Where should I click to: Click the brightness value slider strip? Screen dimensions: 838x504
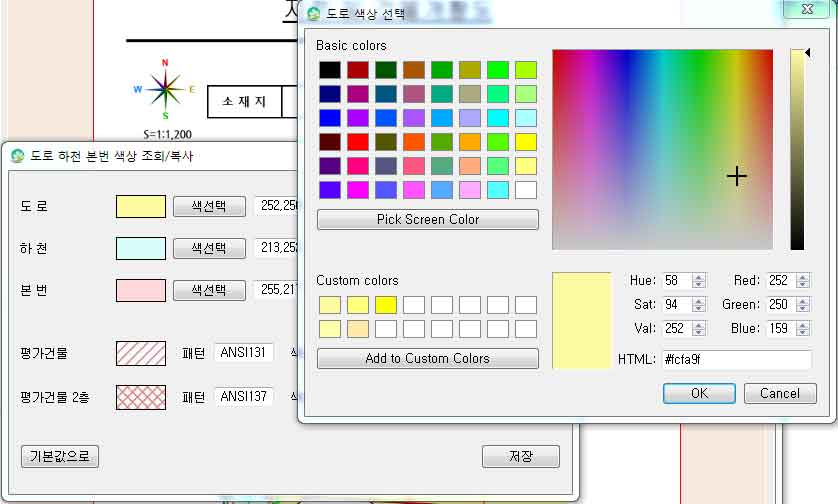tap(797, 150)
